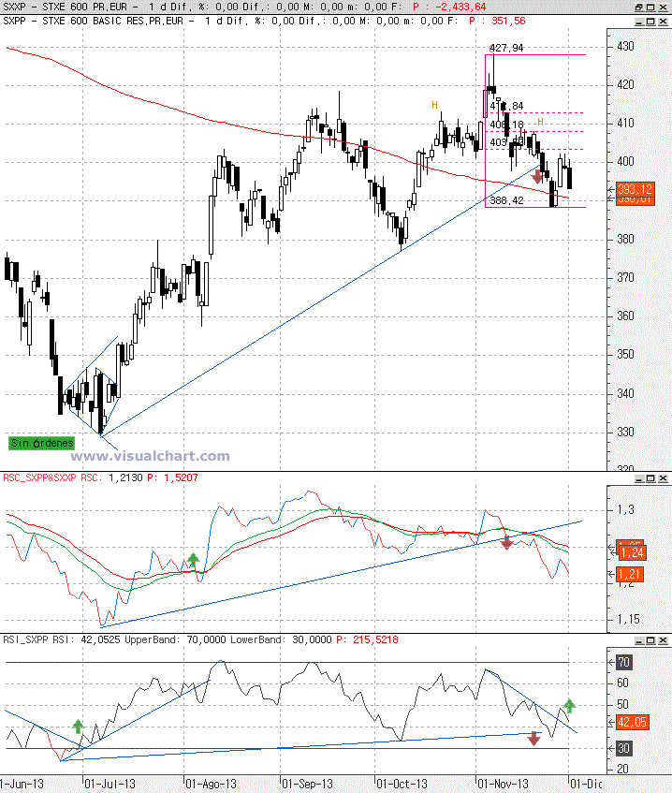Screen dimensions: 672x793
Task: Minimize the RSI_SXPP indicator panel
Action: pyautogui.click(x=638, y=640)
